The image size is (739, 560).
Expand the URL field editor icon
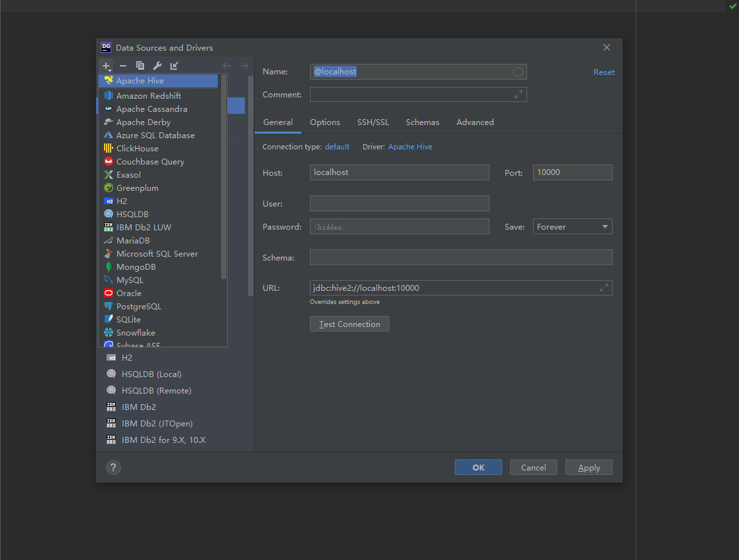click(603, 288)
